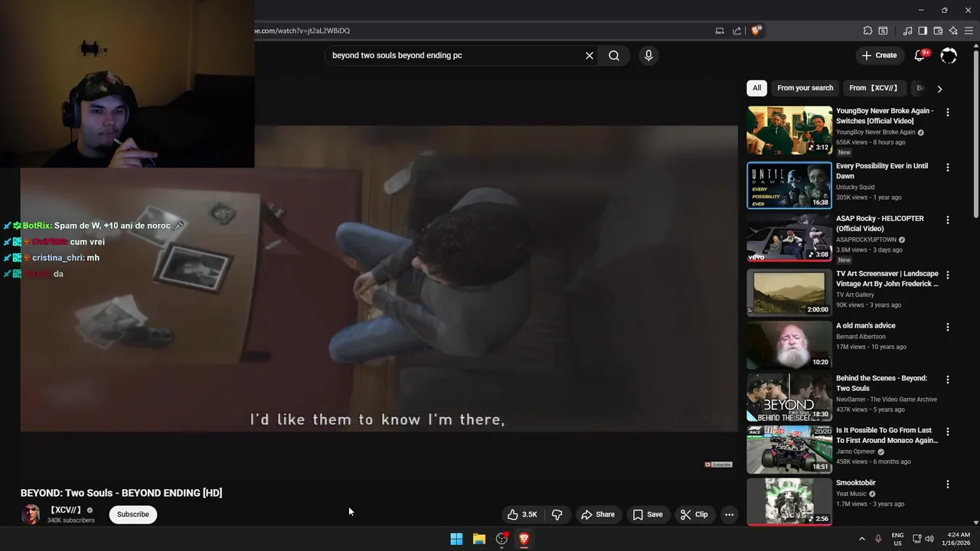The image size is (980, 551).
Task: Open the browser extensions puzzle icon
Action: (867, 31)
